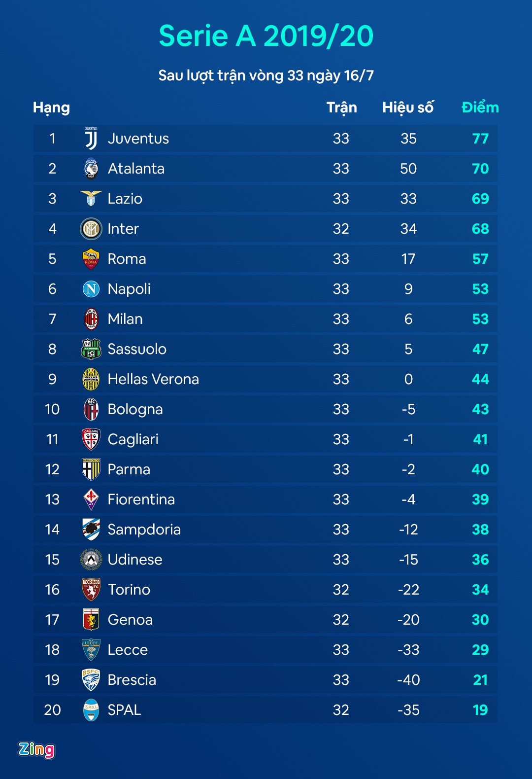Screen dimensions: 532x779
Task: Select the Brescia lion logo
Action: click(91, 680)
